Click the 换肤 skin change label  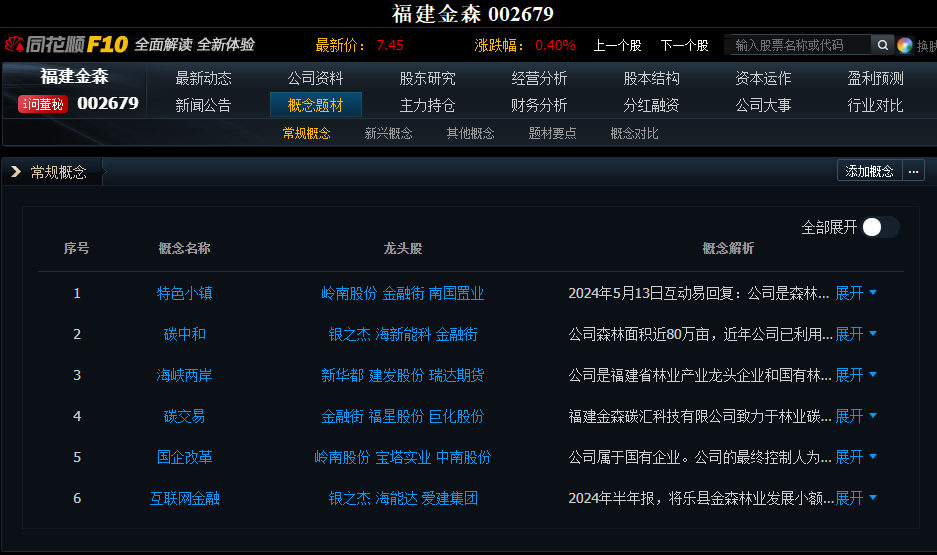coord(926,46)
